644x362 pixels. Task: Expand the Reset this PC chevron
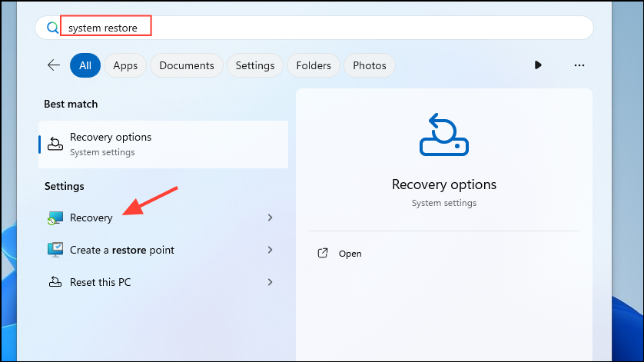point(271,282)
